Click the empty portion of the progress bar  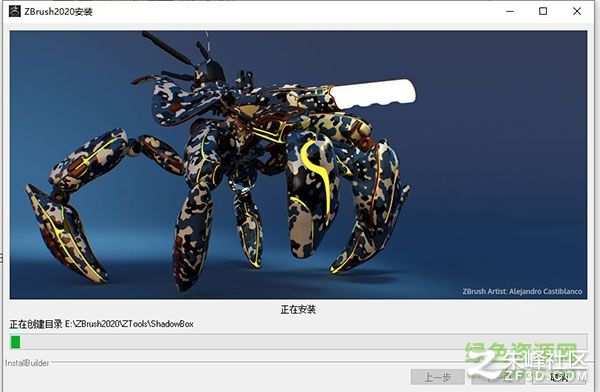tap(303, 342)
